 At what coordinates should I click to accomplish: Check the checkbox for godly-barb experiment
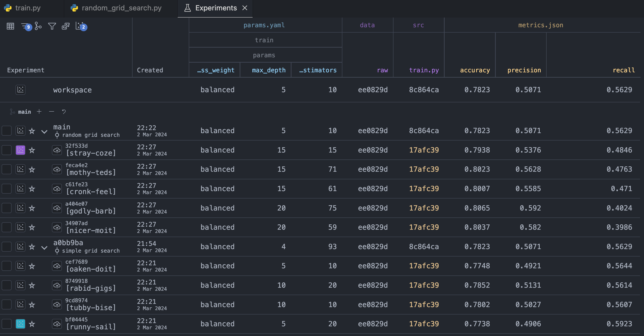coord(7,208)
